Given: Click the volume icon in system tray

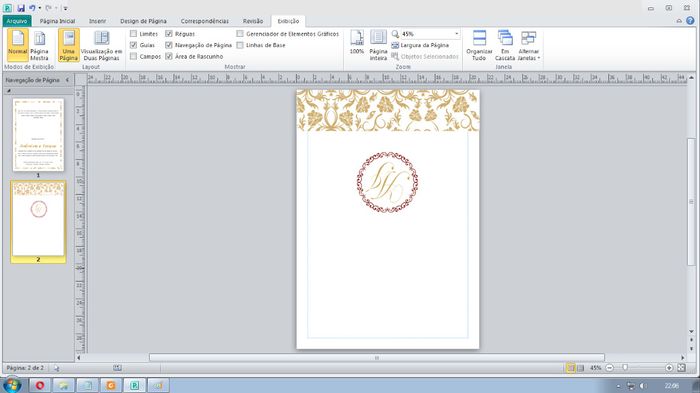Looking at the screenshot, I should pyautogui.click(x=642, y=386).
